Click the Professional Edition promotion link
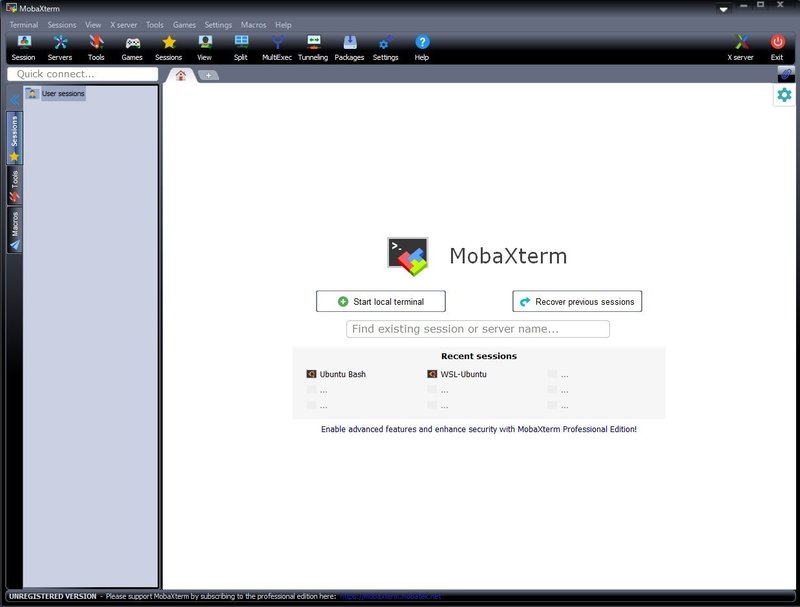 pyautogui.click(x=479, y=429)
